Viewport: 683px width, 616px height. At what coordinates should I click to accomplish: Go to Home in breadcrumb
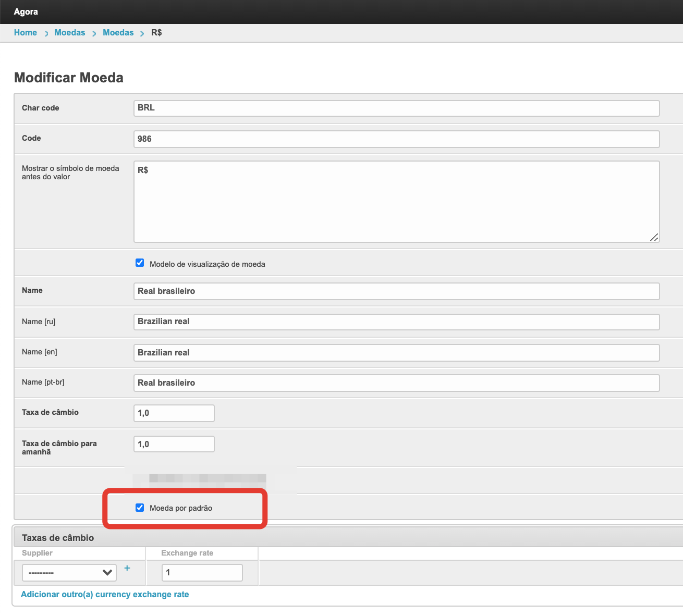(26, 33)
